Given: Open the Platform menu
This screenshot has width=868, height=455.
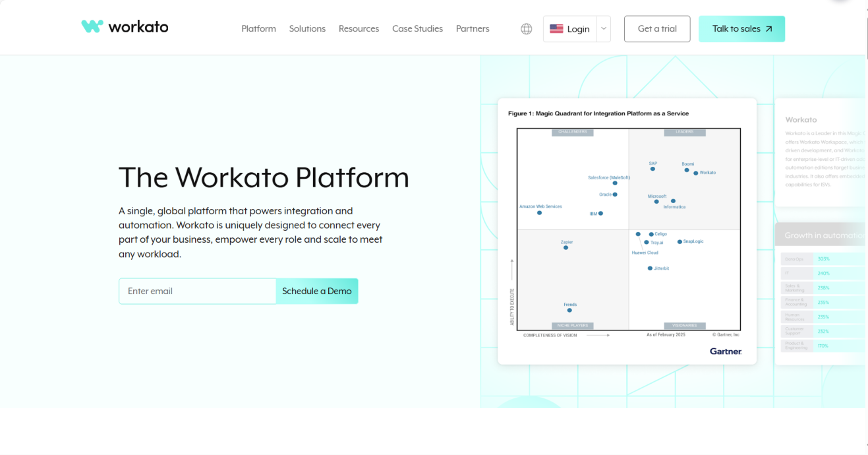Looking at the screenshot, I should (x=258, y=29).
